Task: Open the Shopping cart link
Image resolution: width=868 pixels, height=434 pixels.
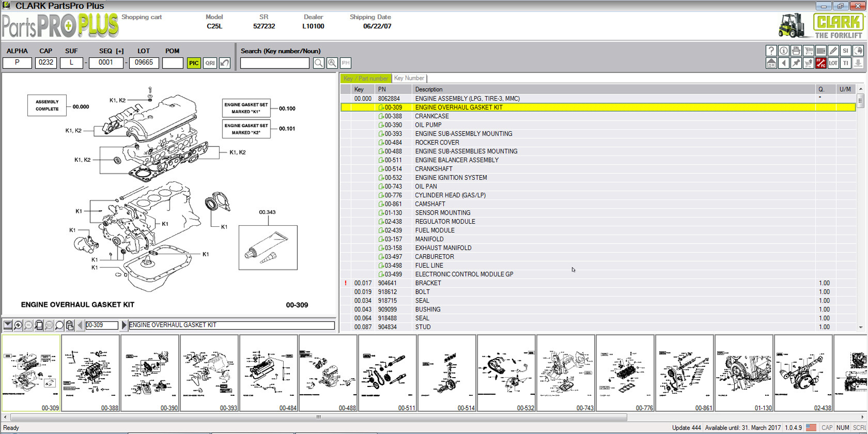Action: (x=142, y=17)
